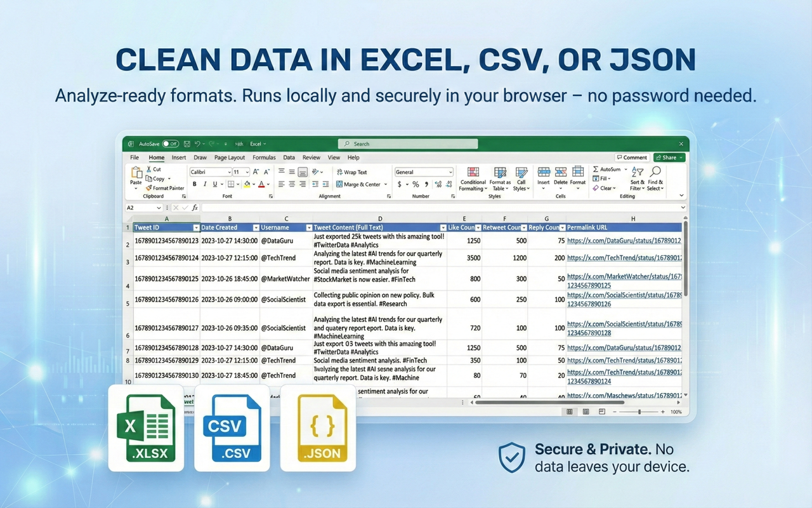Click the Copy icon in Clipboard group
Image resolution: width=812 pixels, height=508 pixels.
coord(149,178)
